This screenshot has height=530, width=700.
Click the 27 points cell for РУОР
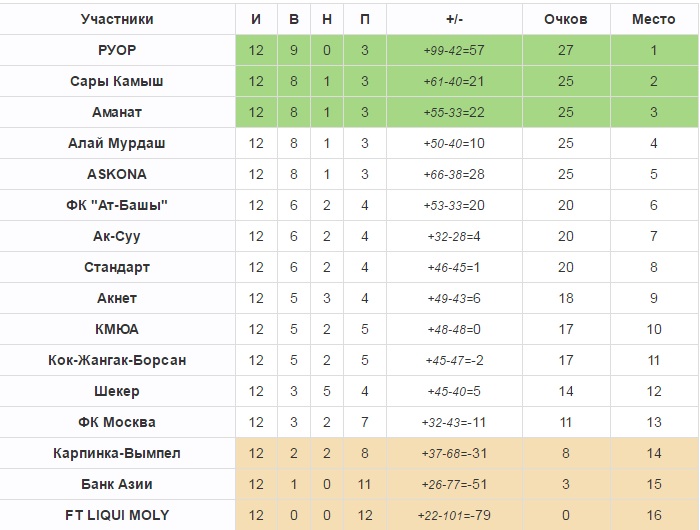pos(565,50)
